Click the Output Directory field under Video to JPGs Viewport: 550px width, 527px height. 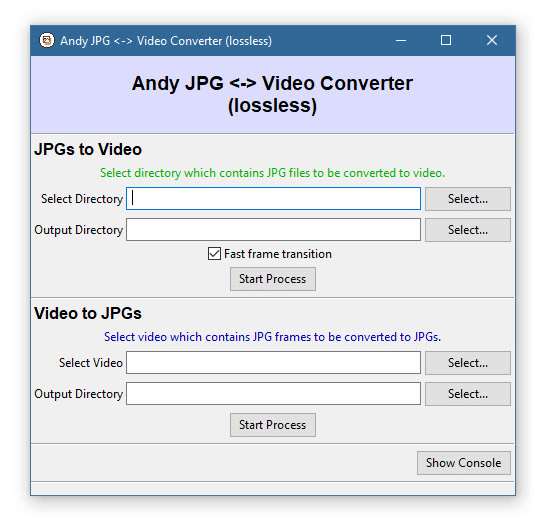273,393
